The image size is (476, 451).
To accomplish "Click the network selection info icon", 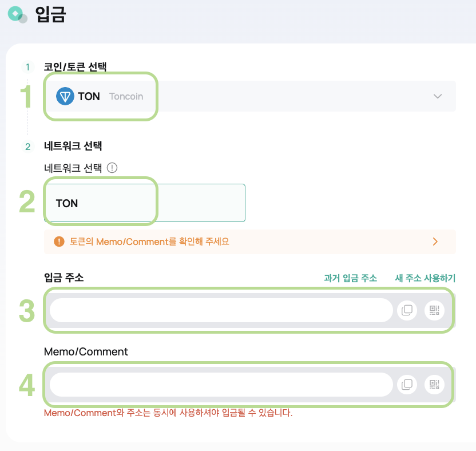I will (112, 168).
